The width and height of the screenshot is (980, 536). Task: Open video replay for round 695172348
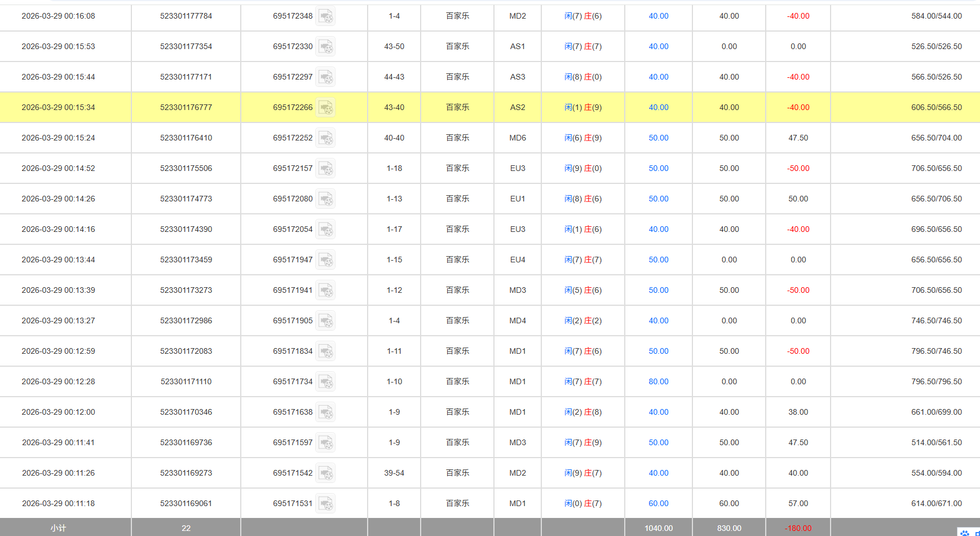(325, 16)
